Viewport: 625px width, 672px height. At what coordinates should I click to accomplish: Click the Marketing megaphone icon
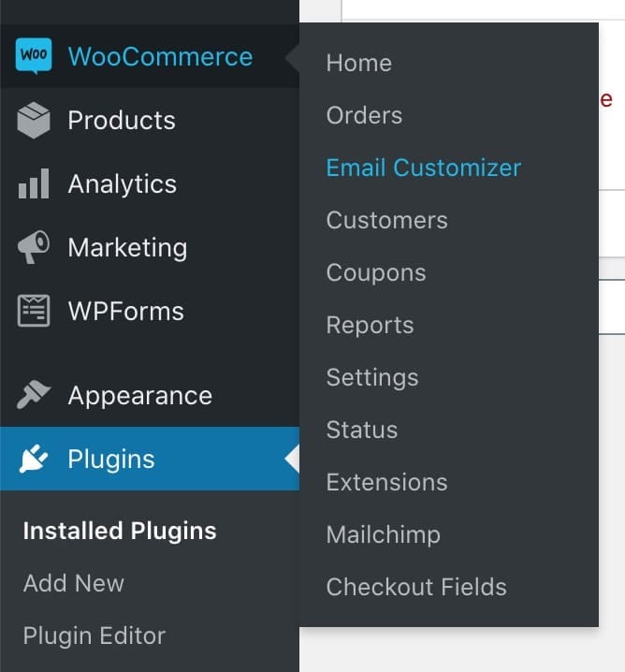pos(34,247)
